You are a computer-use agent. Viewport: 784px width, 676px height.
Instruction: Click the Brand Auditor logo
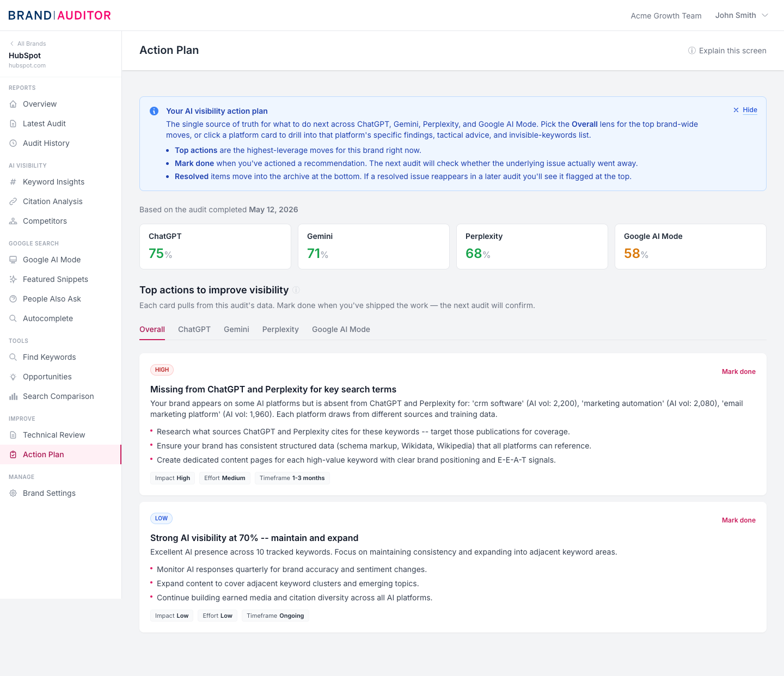tap(60, 15)
